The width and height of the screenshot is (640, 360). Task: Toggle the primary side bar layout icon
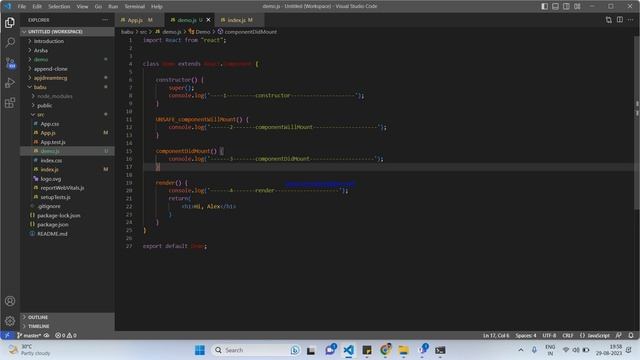[x=544, y=6]
